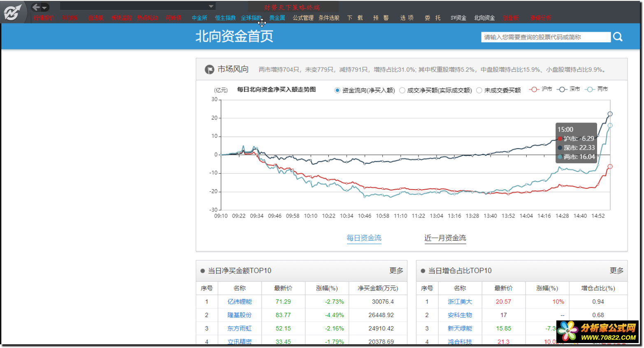Screen dimensions: 644x348
Task: Select 未成交委买额 radio button
Action: [x=479, y=90]
